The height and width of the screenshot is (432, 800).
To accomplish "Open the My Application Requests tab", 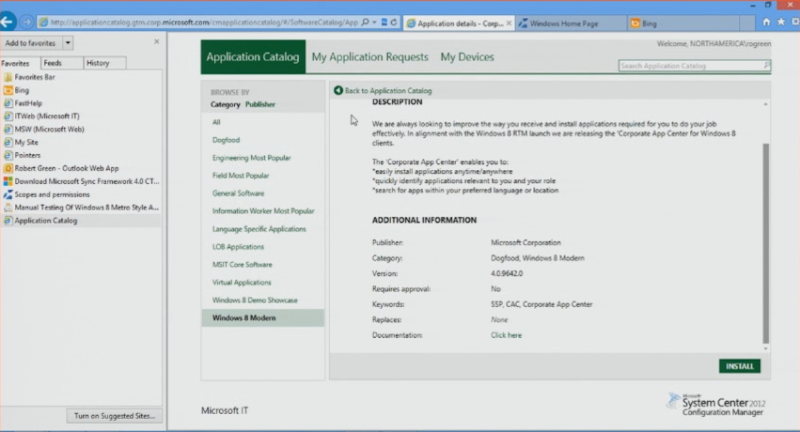I will pos(370,57).
